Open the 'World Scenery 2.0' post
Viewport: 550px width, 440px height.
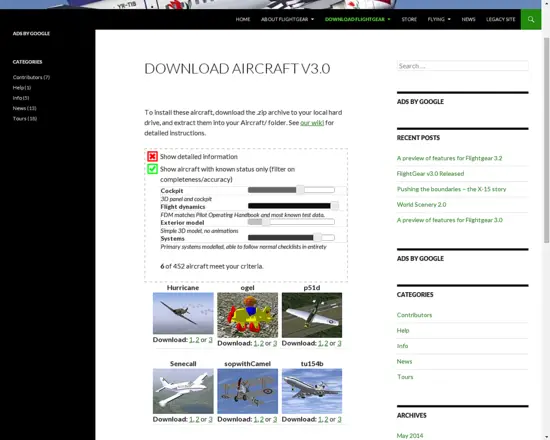pyautogui.click(x=421, y=205)
